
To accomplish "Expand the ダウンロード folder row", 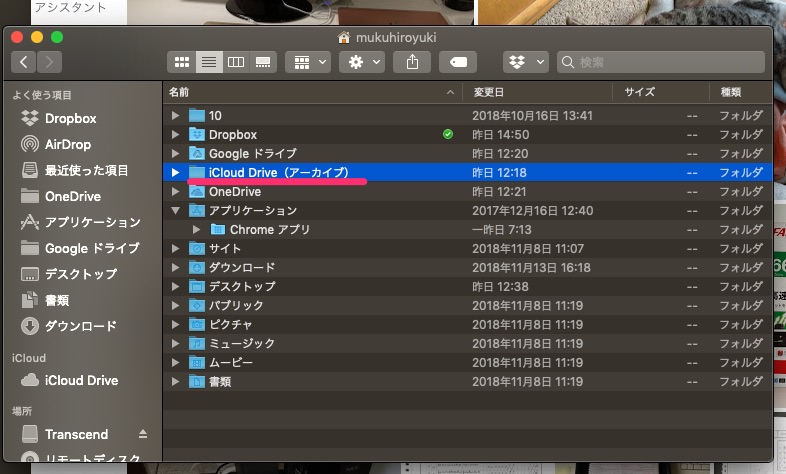I will 175,268.
